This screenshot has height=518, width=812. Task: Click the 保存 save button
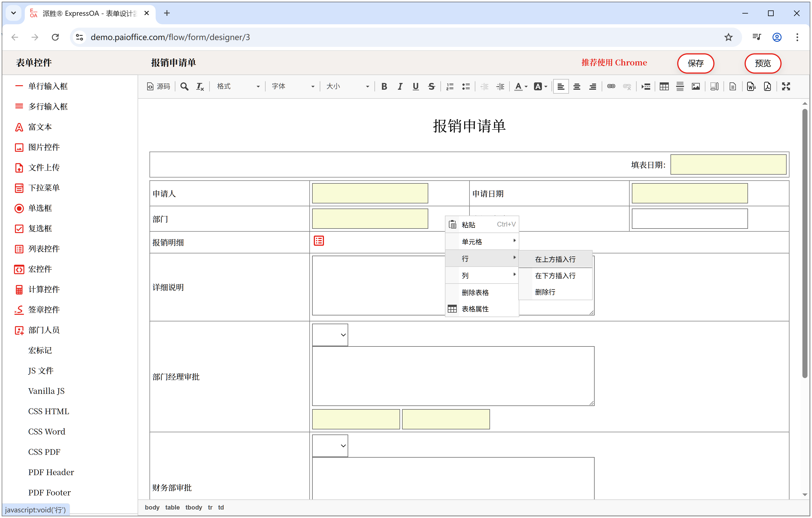tap(695, 63)
